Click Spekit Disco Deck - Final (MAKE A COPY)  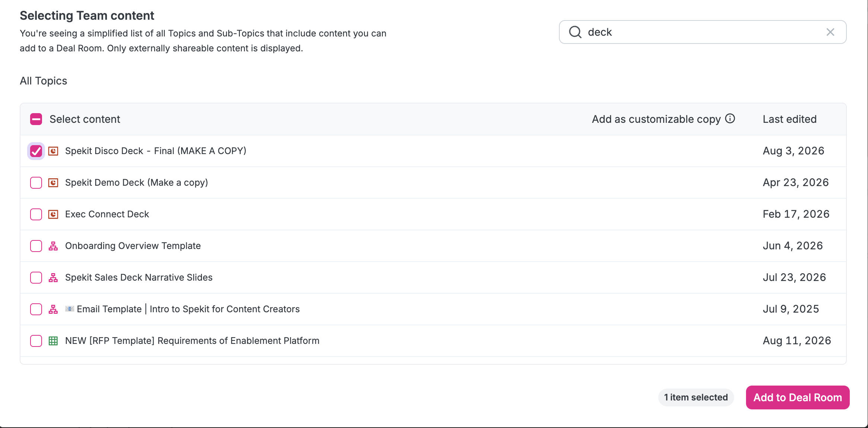coord(156,151)
